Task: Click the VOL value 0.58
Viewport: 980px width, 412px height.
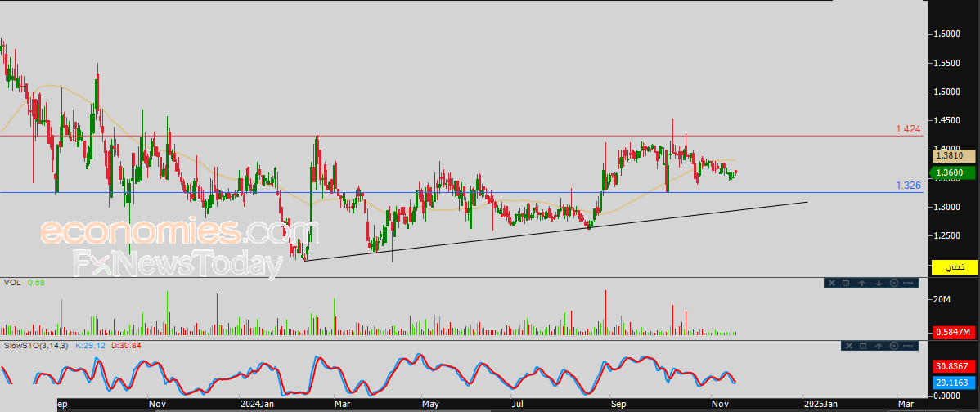Action: tap(35, 283)
